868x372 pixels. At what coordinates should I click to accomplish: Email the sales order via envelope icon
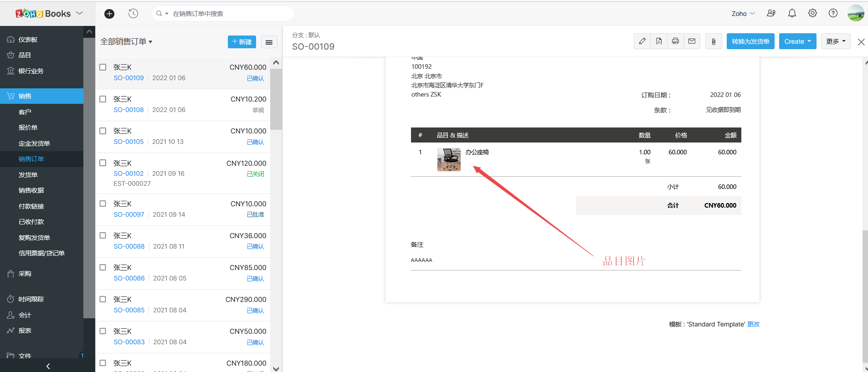coord(692,41)
